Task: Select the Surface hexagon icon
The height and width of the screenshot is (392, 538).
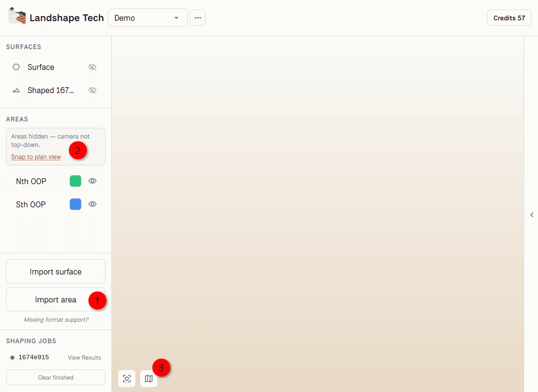Action: (16, 67)
